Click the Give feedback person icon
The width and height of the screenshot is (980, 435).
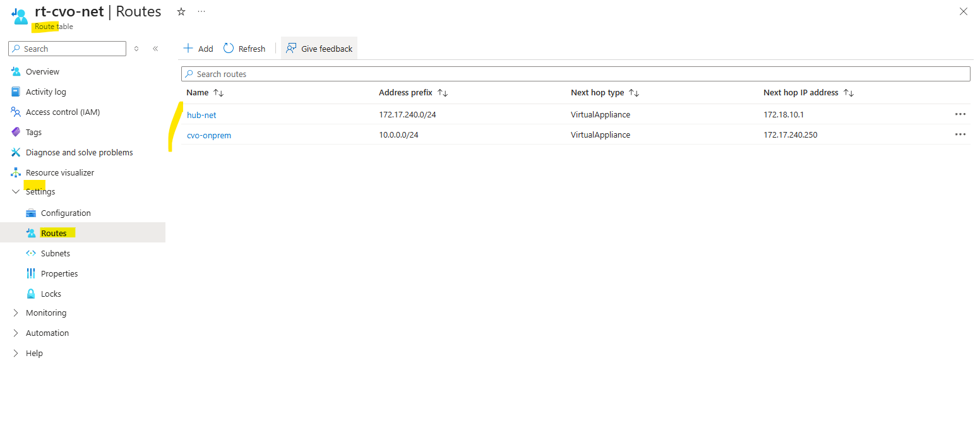click(291, 48)
